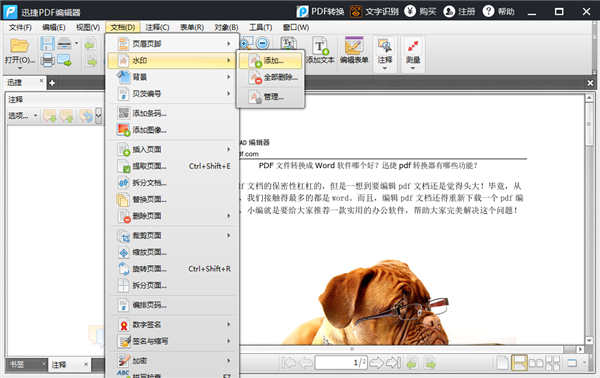Choose 全部删除... in watermark submenu
600x378 pixels.
[271, 77]
